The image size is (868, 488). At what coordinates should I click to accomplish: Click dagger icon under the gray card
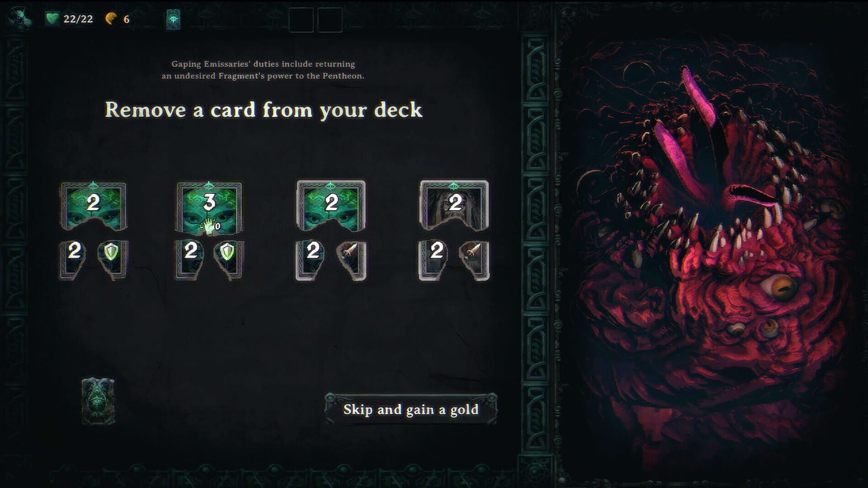pos(474,259)
